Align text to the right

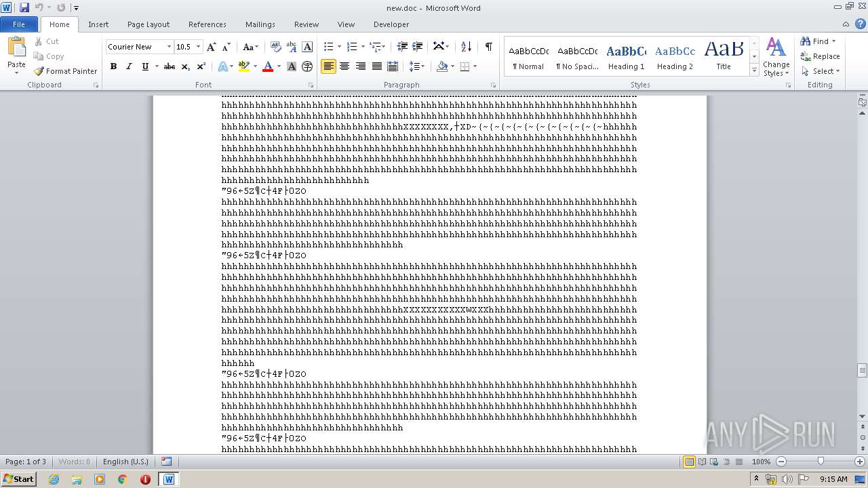click(x=361, y=66)
